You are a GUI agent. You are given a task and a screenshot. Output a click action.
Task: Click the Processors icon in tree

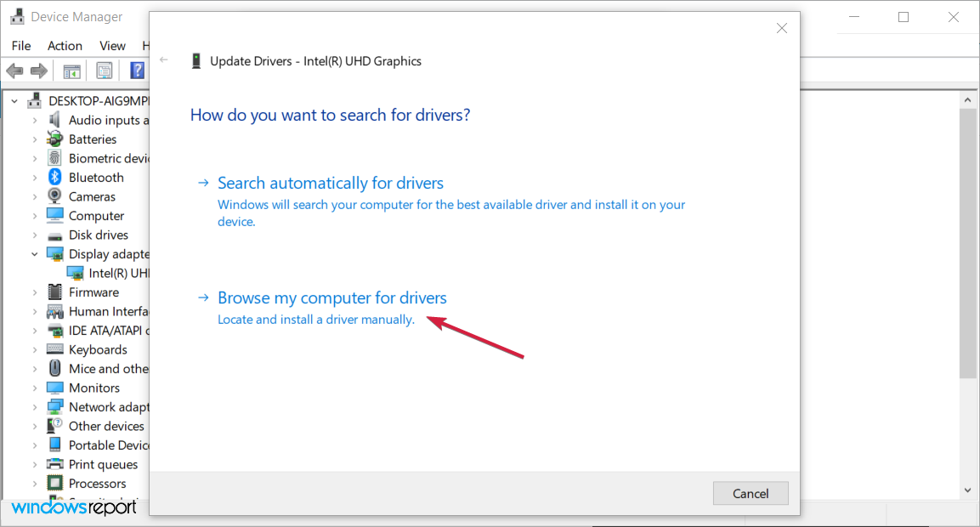55,484
